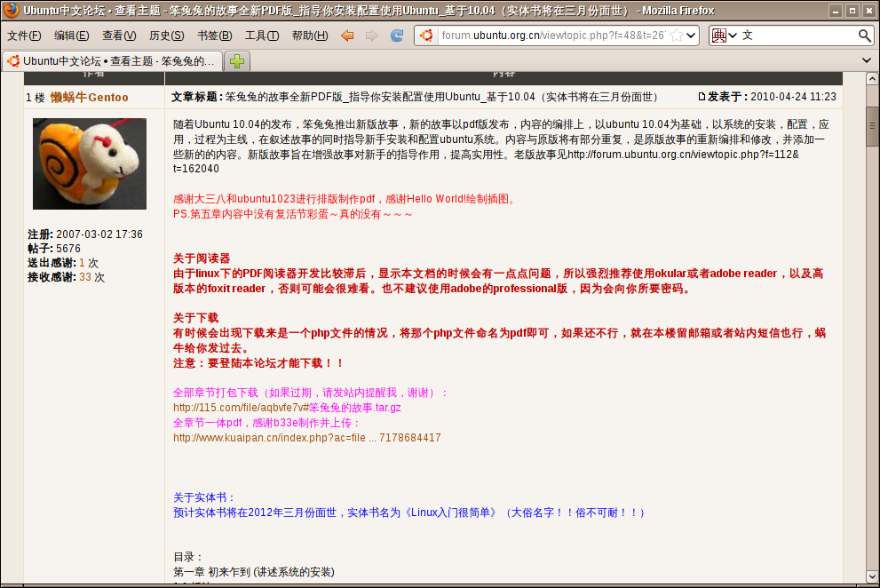Screen dimensions: 880x588
Task: Expand the list all tabs dropdown
Action: 867,60
